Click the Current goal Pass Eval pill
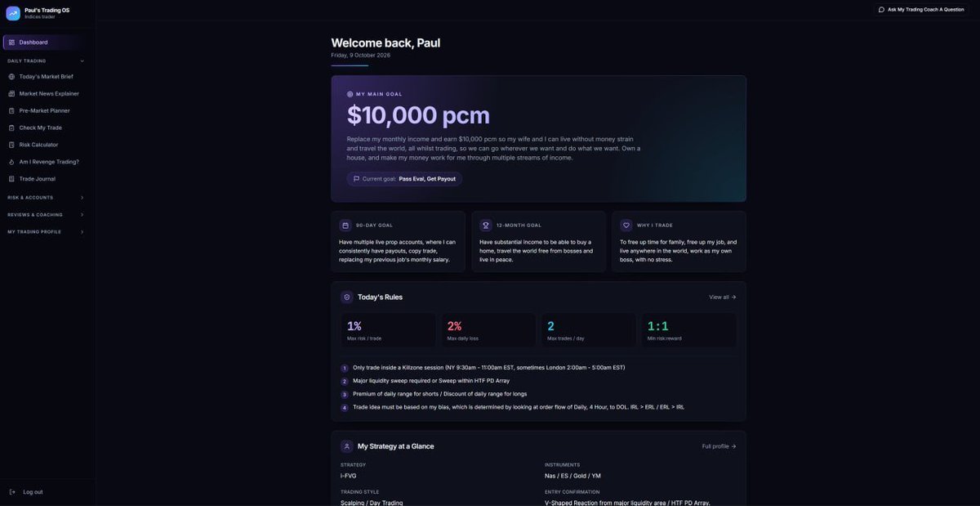Screen dimensions: 980x506 pos(404,179)
